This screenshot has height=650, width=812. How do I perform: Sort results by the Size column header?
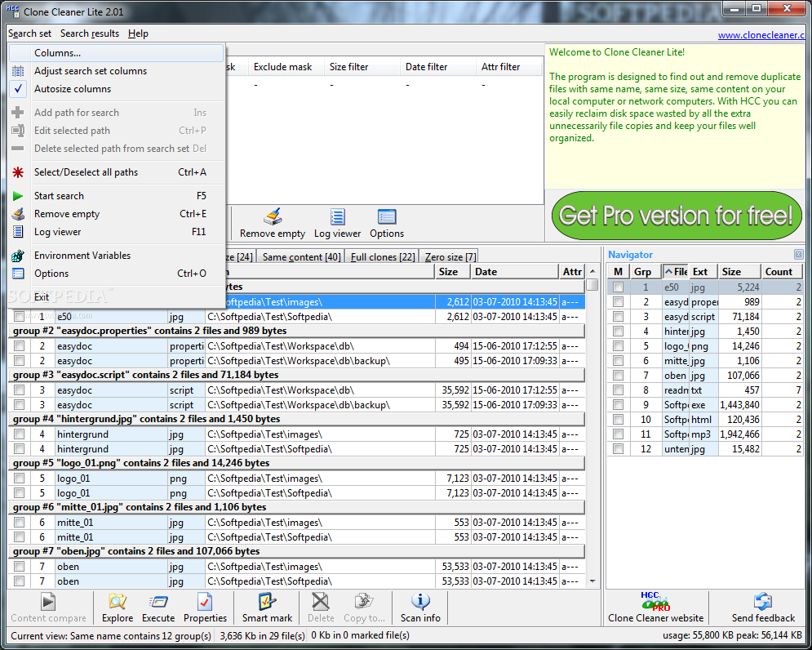pyautogui.click(x=453, y=272)
